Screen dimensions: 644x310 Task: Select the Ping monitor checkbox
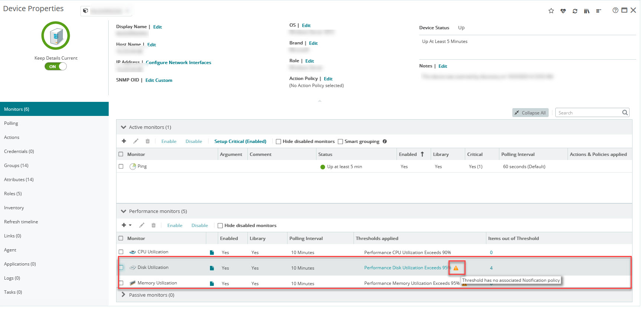click(121, 166)
